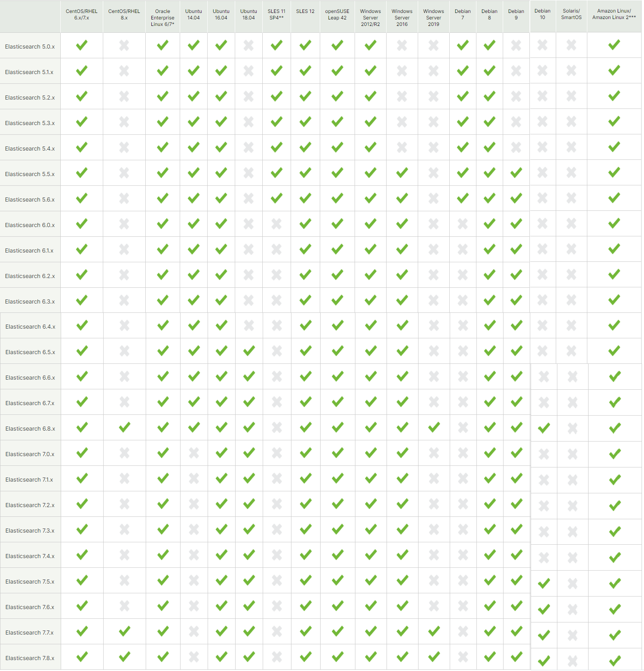Screen dimensions: 644x671
Task: Click the checkmark for Elasticsearch 5.5.x under Debian 9
Action: (516, 173)
